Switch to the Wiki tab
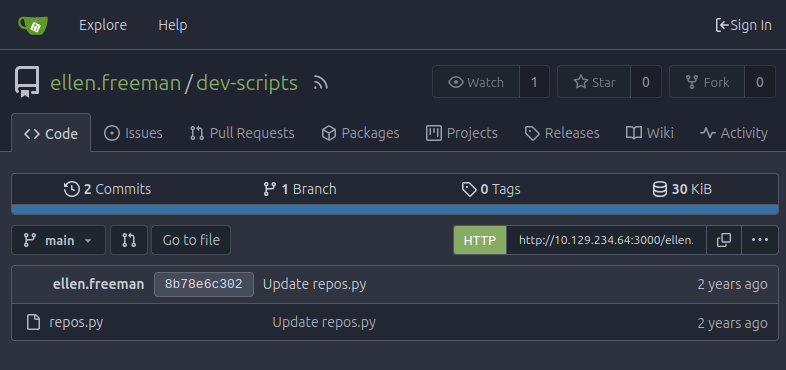 point(650,133)
